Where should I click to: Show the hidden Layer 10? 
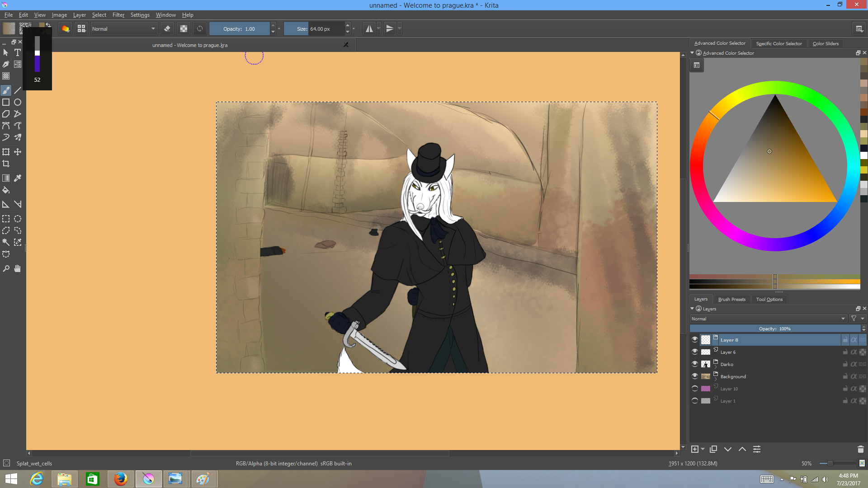pyautogui.click(x=695, y=388)
